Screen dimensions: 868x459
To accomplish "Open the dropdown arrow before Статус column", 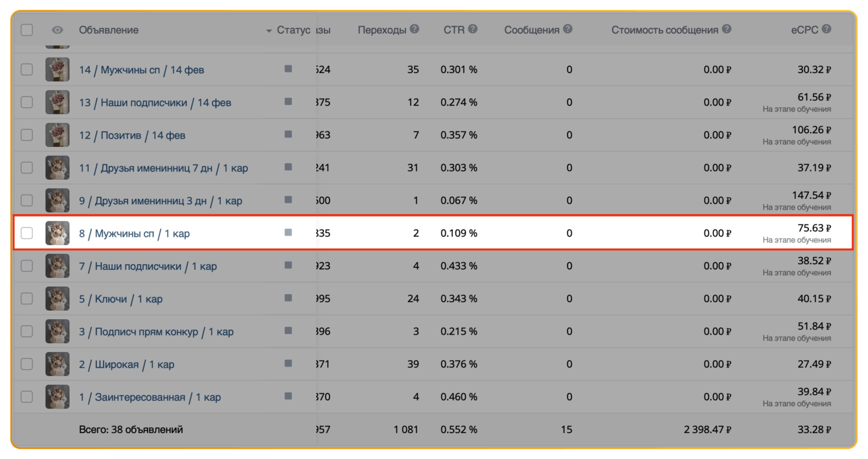I will (x=269, y=31).
